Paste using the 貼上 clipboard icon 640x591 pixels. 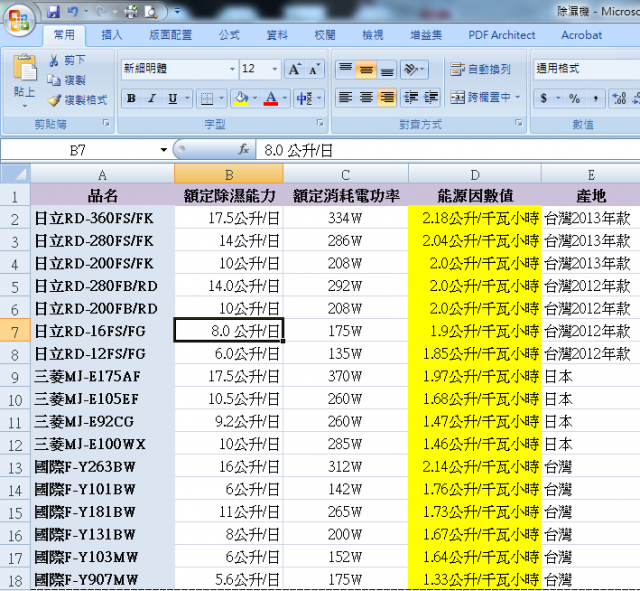pos(24,67)
